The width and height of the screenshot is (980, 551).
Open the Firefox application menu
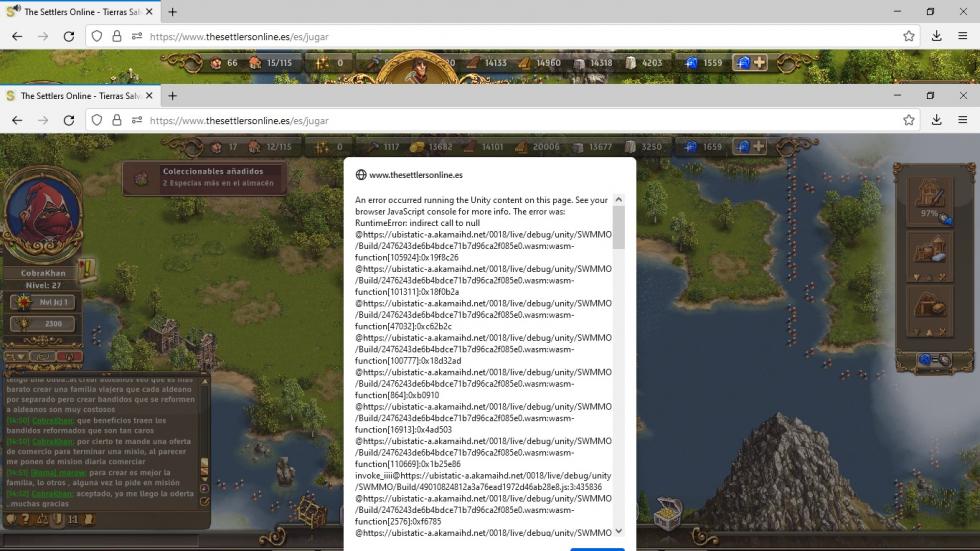pyautogui.click(x=963, y=120)
